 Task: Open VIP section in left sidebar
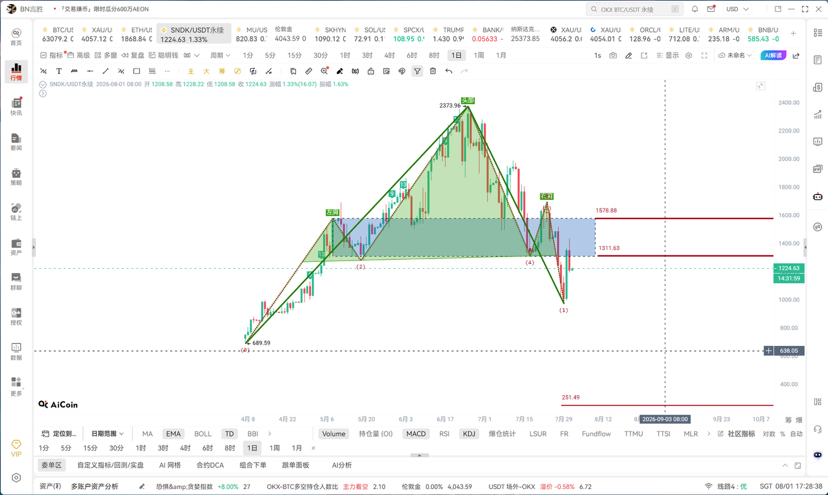coord(16,448)
